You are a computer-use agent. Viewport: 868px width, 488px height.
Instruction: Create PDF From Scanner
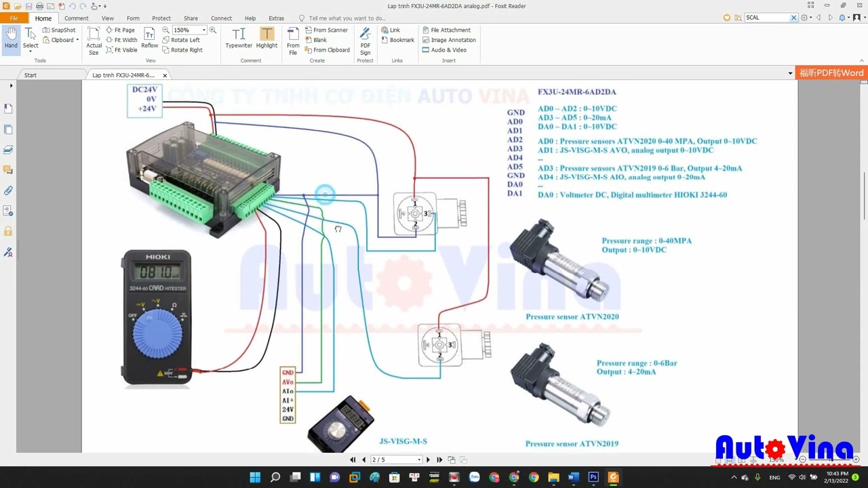pos(325,30)
